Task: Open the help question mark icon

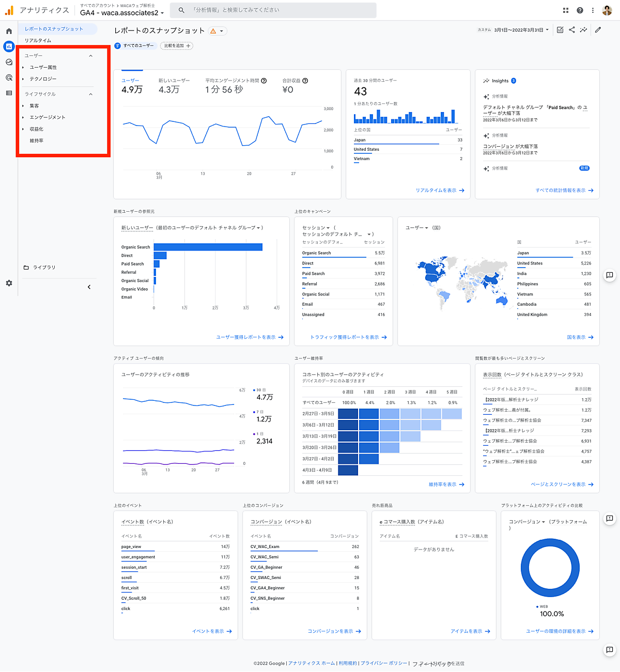Action: tap(580, 10)
